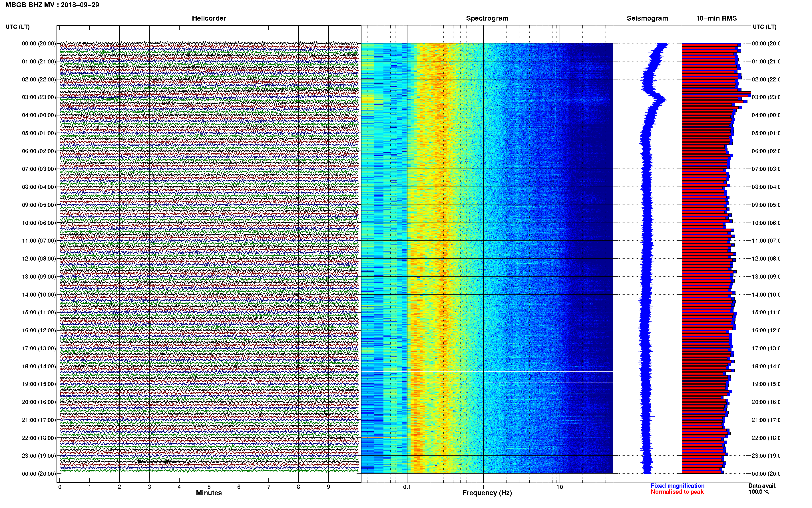
Task: Click the plot title 'MBGB BHZ MV : 2018-09-29'
Action: 52,5
